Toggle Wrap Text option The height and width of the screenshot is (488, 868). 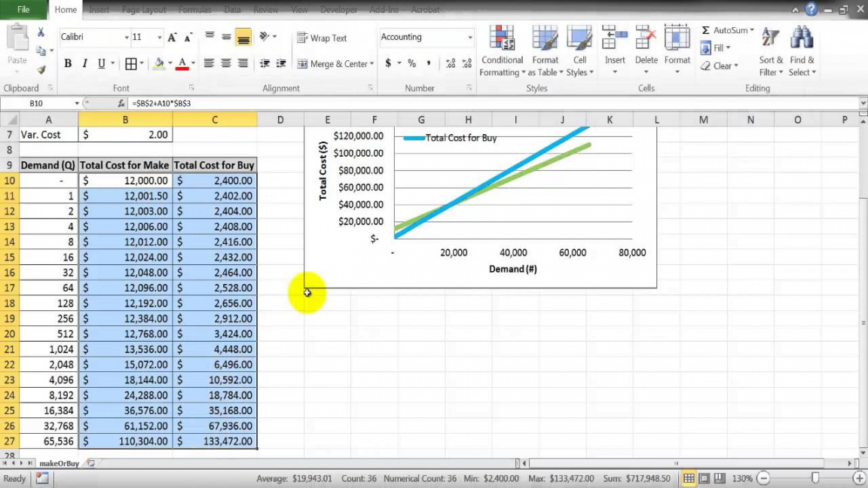(x=322, y=38)
